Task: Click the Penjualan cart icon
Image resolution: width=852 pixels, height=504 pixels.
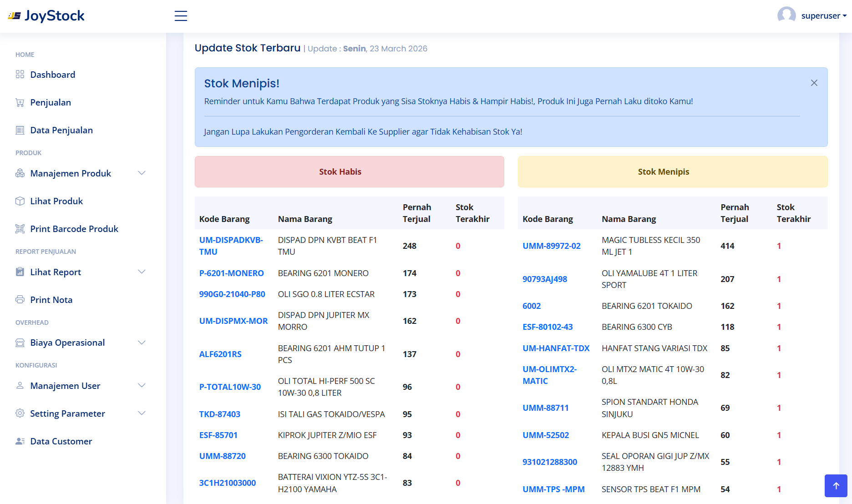Action: coord(20,102)
